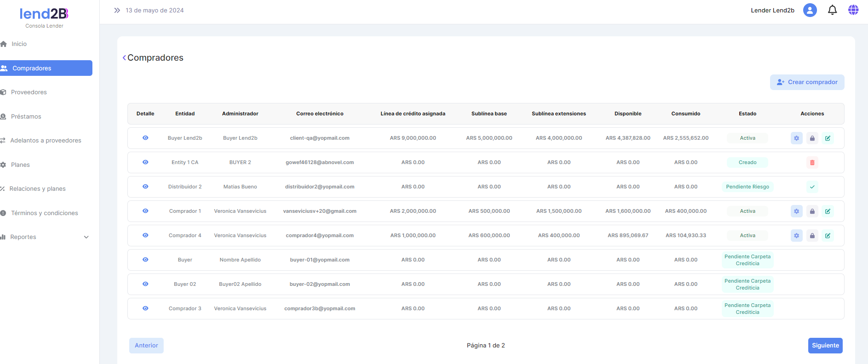The width and height of the screenshot is (868, 364).
Task: Click the Anterior pagination button
Action: 146,346
